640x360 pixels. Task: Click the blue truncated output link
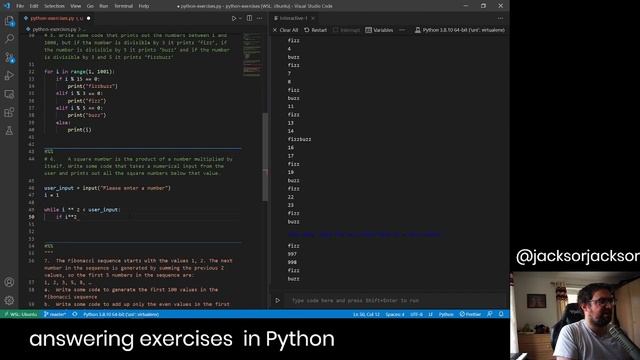(x=364, y=234)
